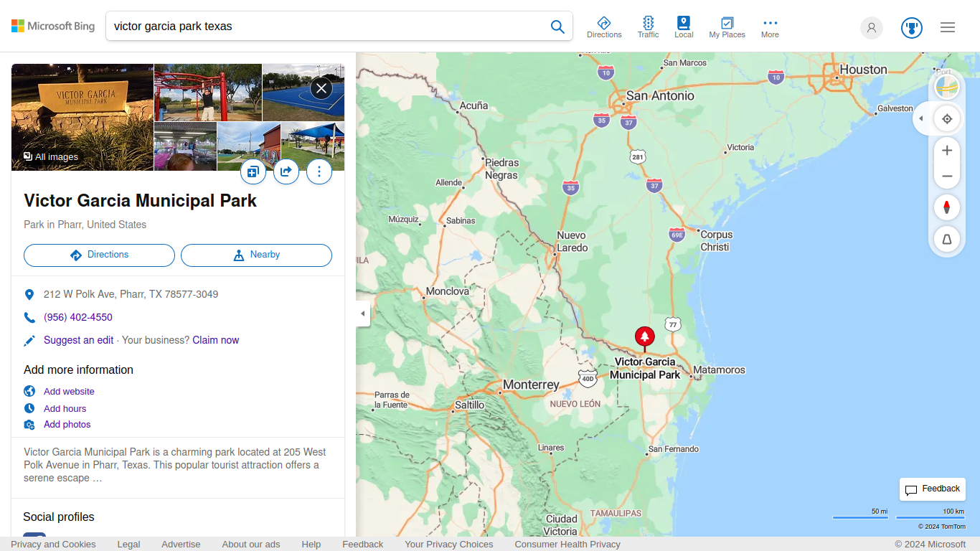980x551 pixels.
Task: Zoom out the map
Action: (x=947, y=176)
